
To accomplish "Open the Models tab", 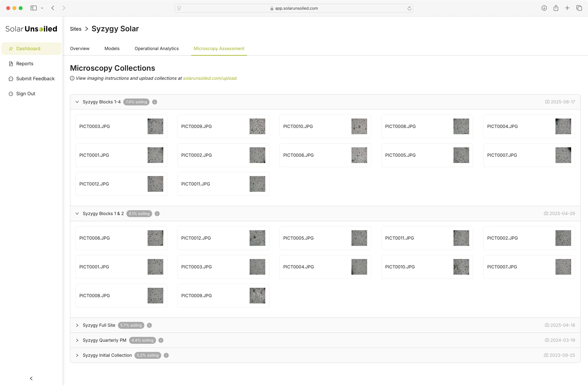I will point(112,48).
